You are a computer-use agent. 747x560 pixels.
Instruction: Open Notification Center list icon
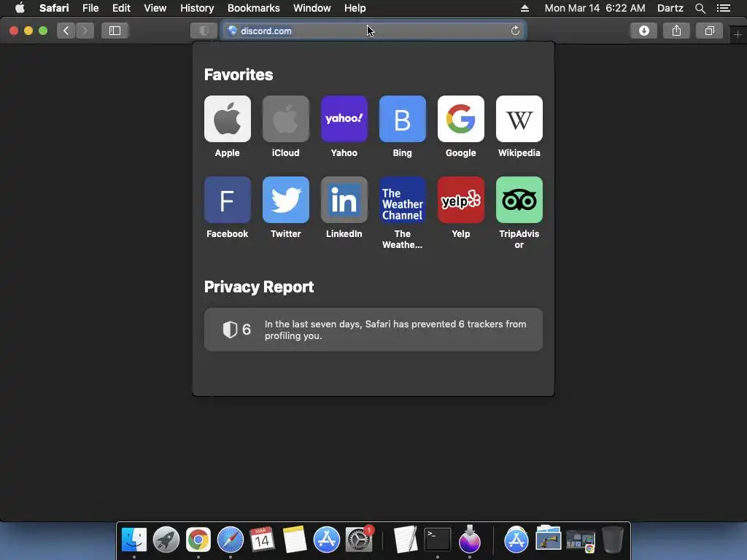click(724, 8)
